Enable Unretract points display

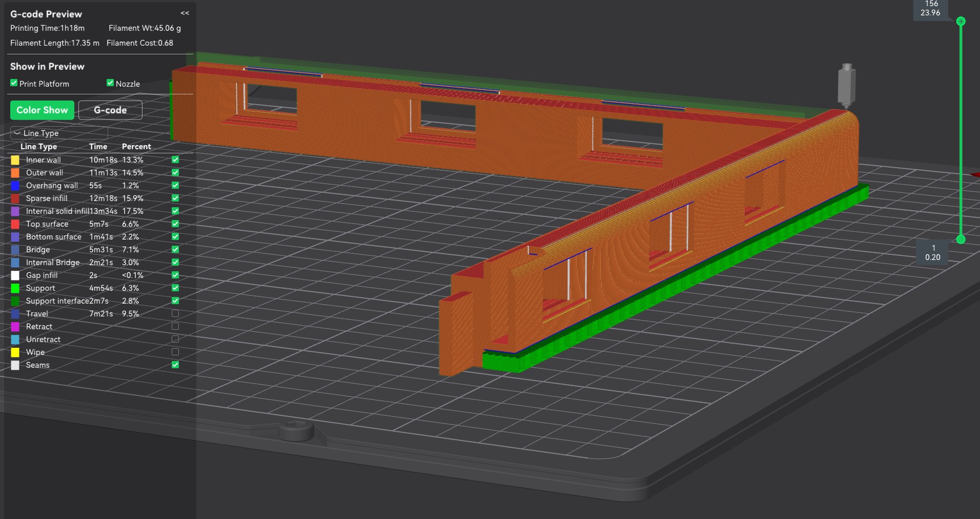(175, 339)
